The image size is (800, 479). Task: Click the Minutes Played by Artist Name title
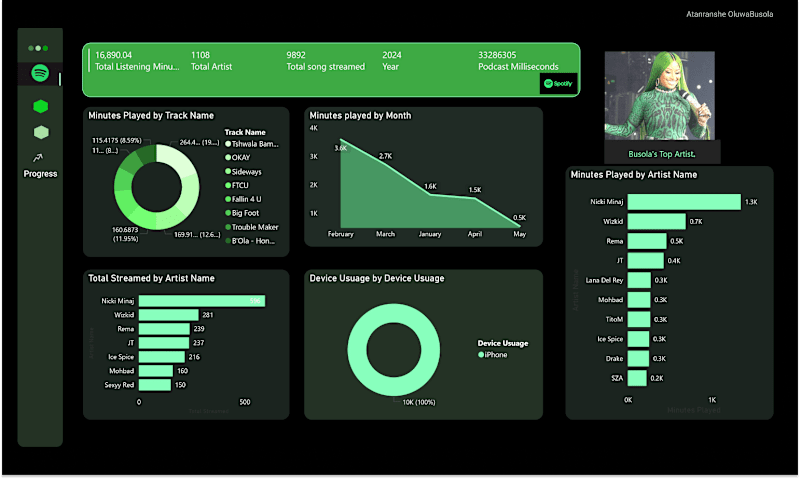click(634, 175)
